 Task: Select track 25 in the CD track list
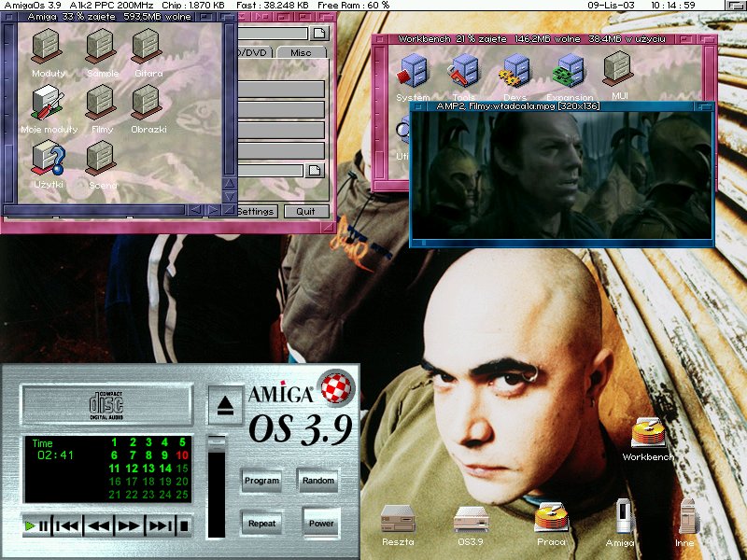pyautogui.click(x=182, y=495)
